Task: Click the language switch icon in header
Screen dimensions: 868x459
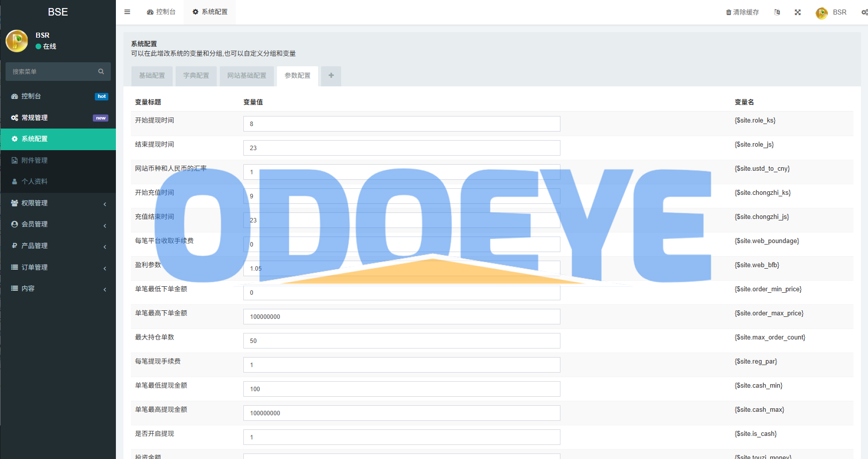Action: tap(777, 12)
